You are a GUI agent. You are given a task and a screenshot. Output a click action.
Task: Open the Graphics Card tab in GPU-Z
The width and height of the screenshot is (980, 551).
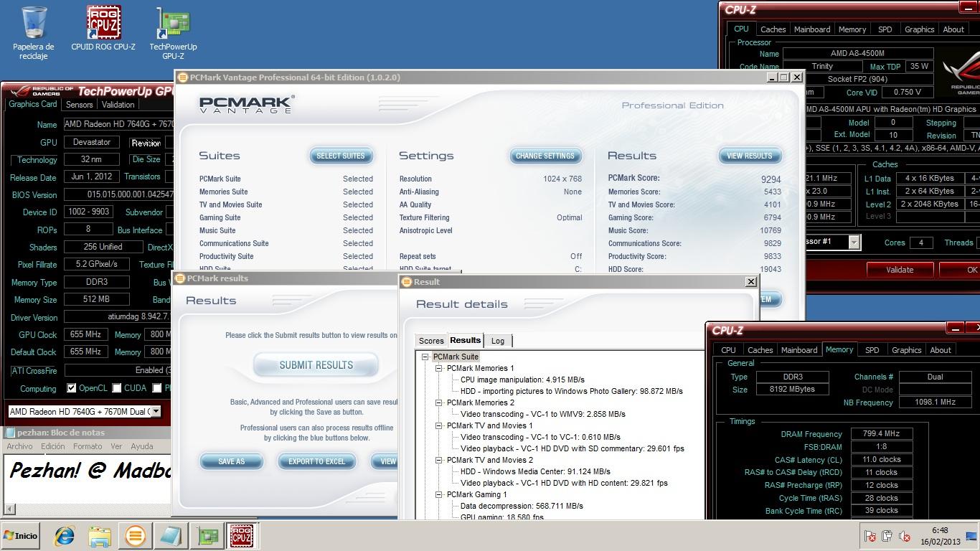click(32, 104)
